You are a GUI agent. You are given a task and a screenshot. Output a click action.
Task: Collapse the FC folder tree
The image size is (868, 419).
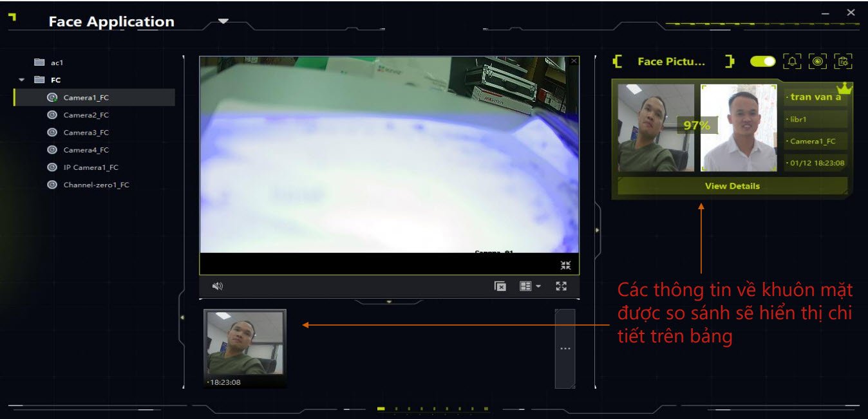click(22, 80)
